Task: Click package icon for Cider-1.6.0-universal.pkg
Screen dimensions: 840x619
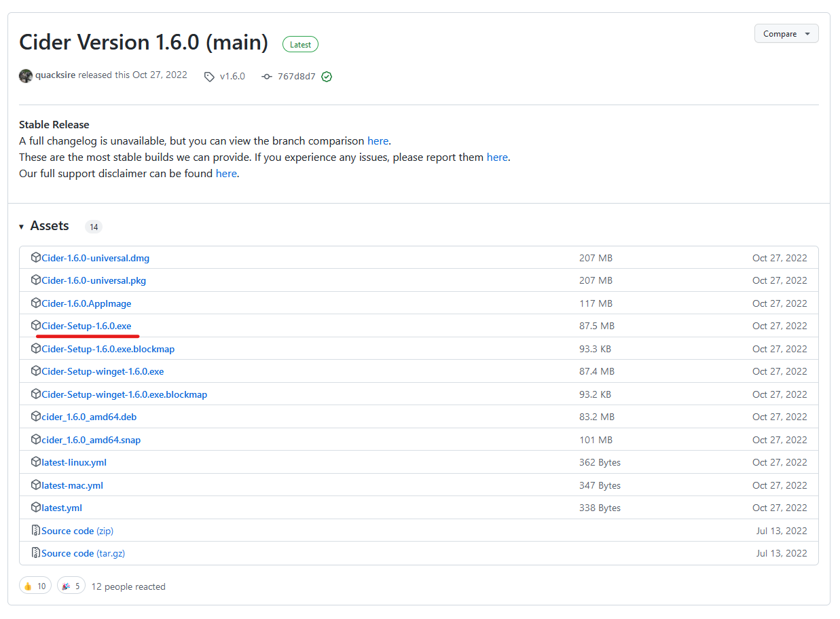Action: [x=36, y=280]
